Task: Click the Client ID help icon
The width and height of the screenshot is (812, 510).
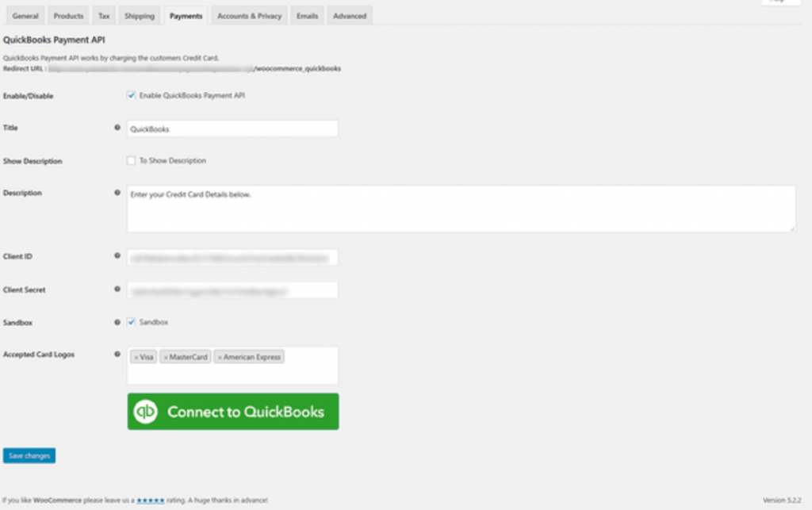Action: pyautogui.click(x=117, y=255)
